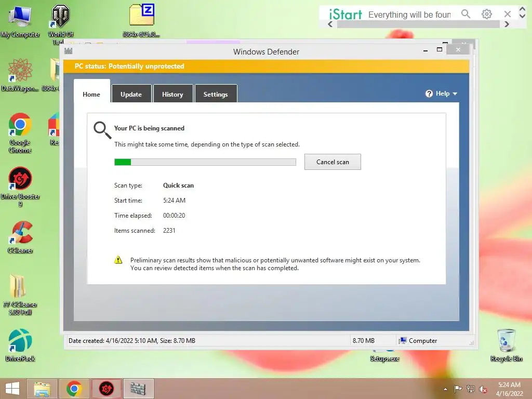The width and height of the screenshot is (532, 399).
Task: Open the DataWagon desktop shortcut
Action: click(x=20, y=75)
